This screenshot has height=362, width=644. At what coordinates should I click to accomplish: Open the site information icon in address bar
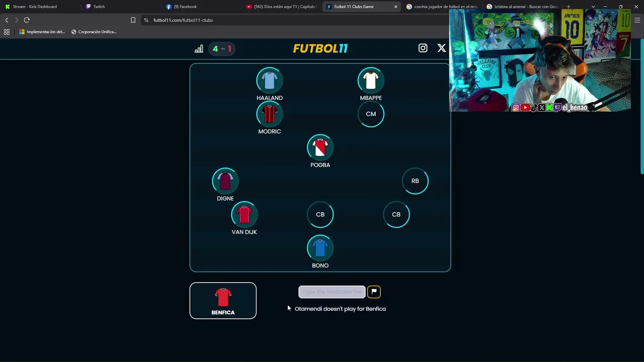(146, 20)
